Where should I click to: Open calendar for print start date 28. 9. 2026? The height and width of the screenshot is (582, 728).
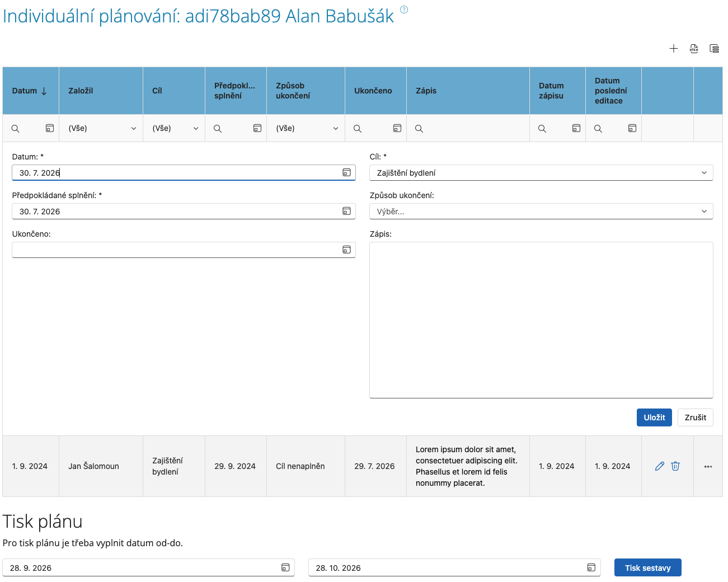click(x=285, y=567)
